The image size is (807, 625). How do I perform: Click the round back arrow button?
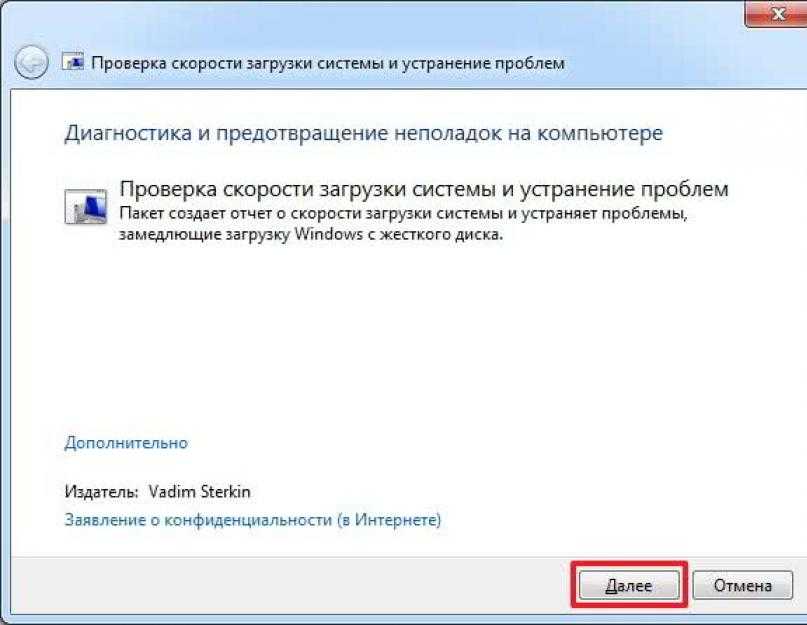[31, 62]
